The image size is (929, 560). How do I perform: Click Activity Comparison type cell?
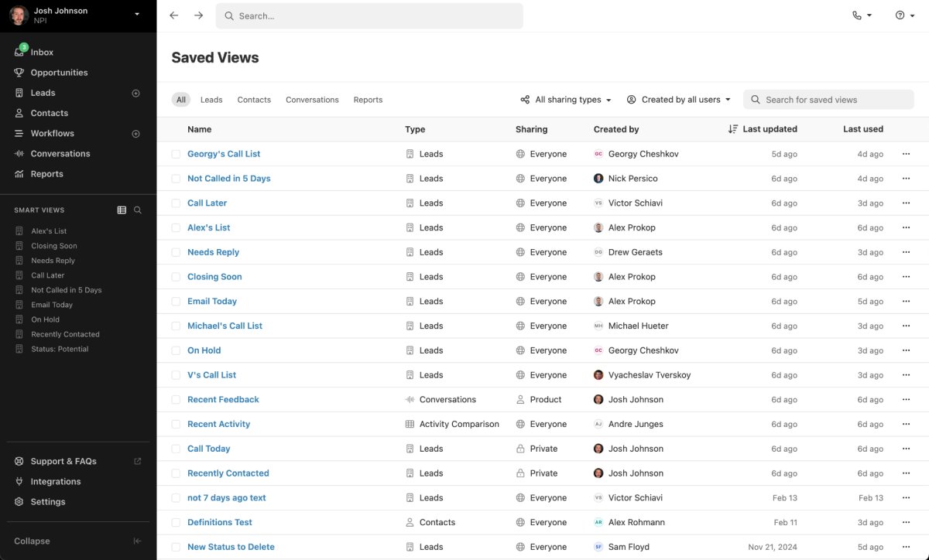click(452, 425)
